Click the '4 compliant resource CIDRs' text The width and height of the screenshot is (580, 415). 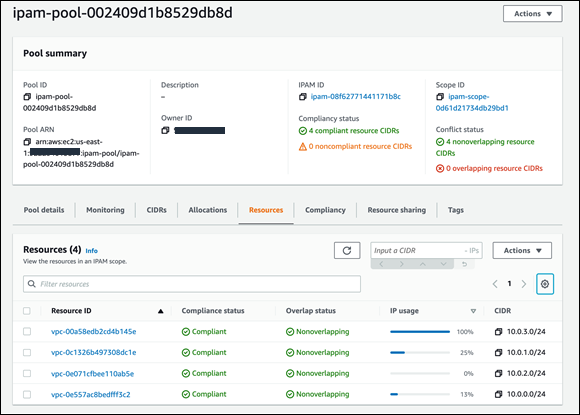coord(354,131)
